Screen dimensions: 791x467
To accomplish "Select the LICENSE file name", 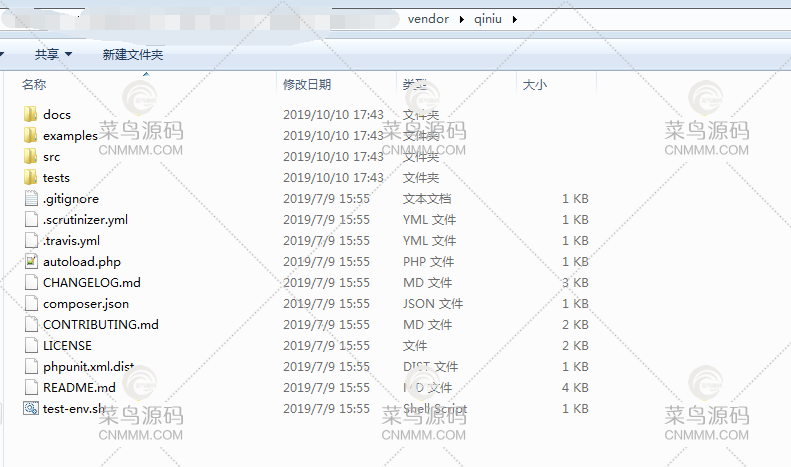I will click(x=67, y=345).
